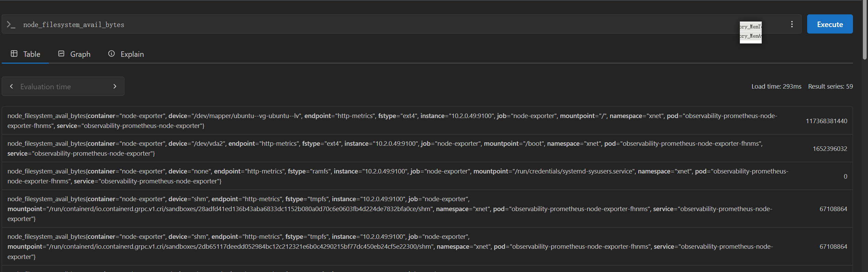Screen dimensions: 868x272
Task: Select the /dev/vda2 /boot result row
Action: point(427,148)
